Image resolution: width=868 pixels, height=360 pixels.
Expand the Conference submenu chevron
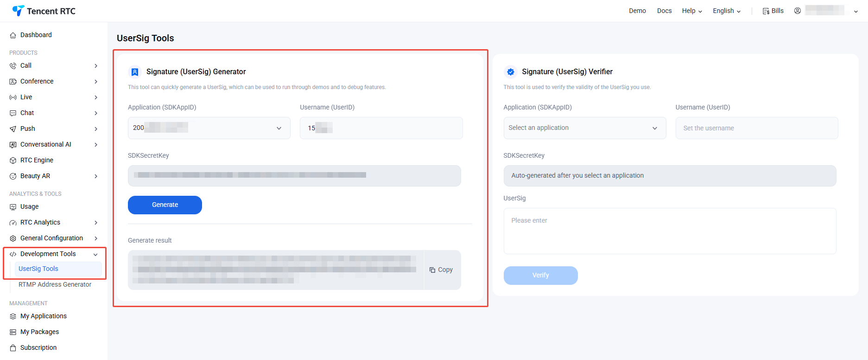96,82
